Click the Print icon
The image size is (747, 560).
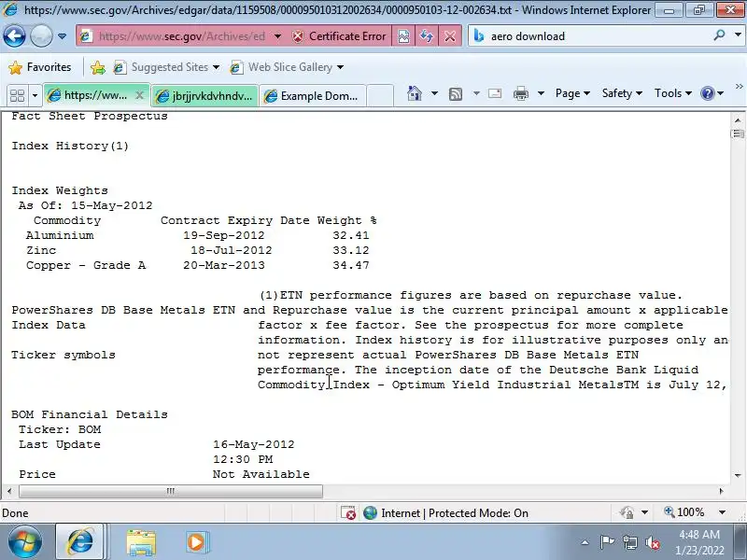[521, 93]
